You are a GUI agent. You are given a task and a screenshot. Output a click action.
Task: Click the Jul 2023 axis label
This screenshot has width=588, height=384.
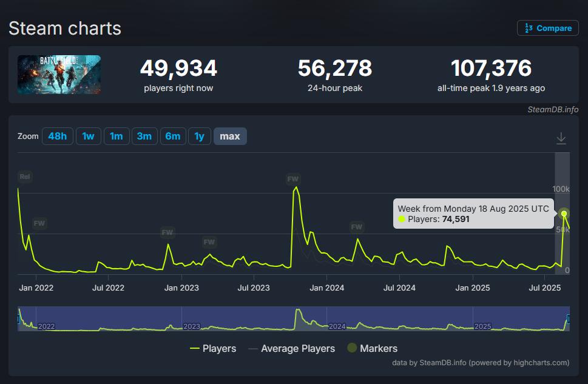254,288
